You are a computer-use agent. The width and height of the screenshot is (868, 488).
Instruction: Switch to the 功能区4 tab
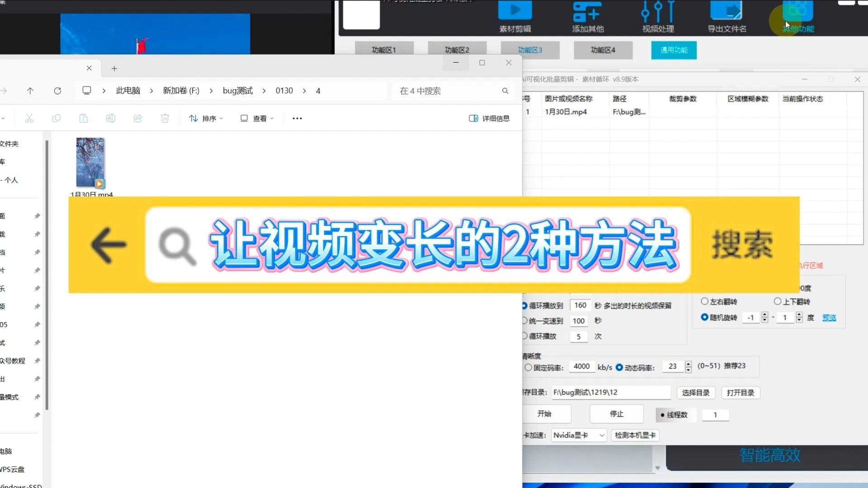tap(603, 50)
